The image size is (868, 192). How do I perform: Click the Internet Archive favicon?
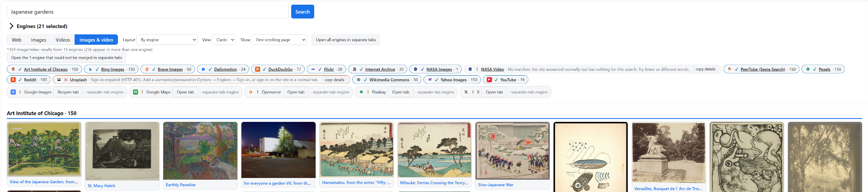click(354, 69)
